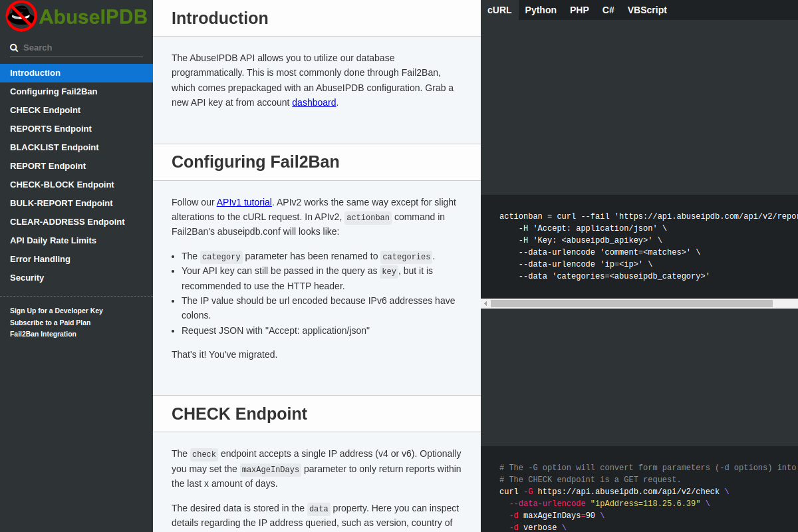798x532 pixels.
Task: Click the AbuseIPDB logo icon
Action: (x=21, y=16)
